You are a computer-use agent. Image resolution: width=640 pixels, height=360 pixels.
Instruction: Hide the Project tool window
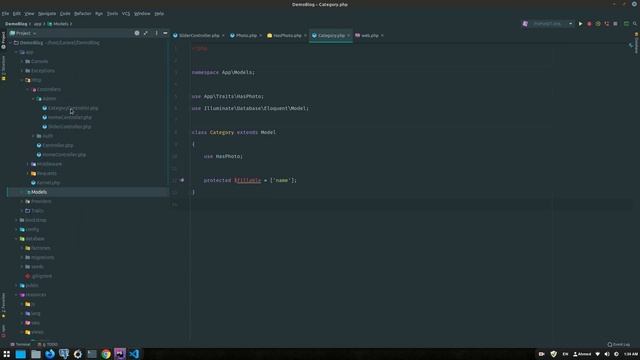pyautogui.click(x=165, y=33)
